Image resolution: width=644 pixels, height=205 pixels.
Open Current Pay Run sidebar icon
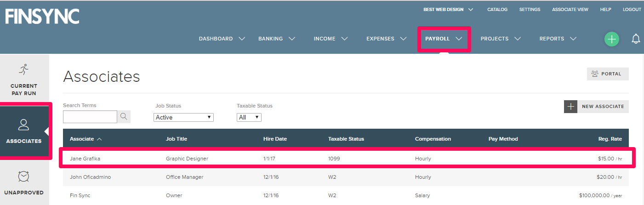(24, 69)
